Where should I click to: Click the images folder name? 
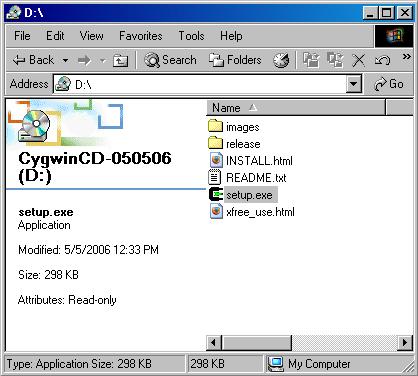243,127
